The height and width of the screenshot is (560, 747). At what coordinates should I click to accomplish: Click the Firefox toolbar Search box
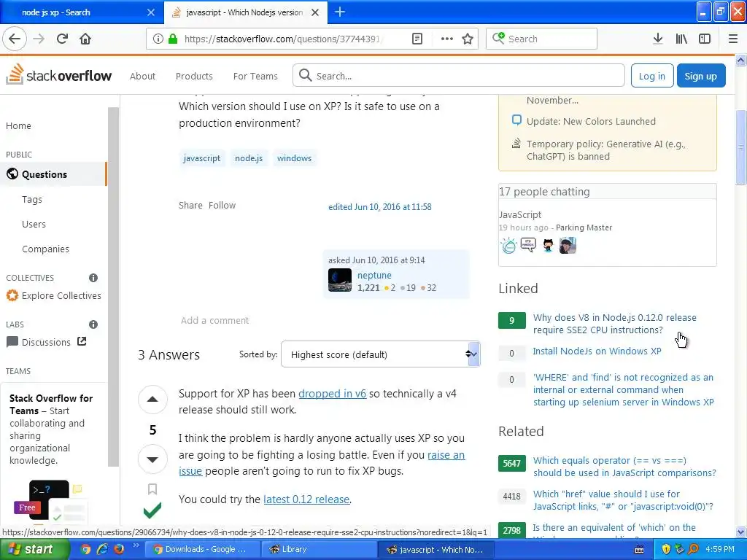[542, 39]
